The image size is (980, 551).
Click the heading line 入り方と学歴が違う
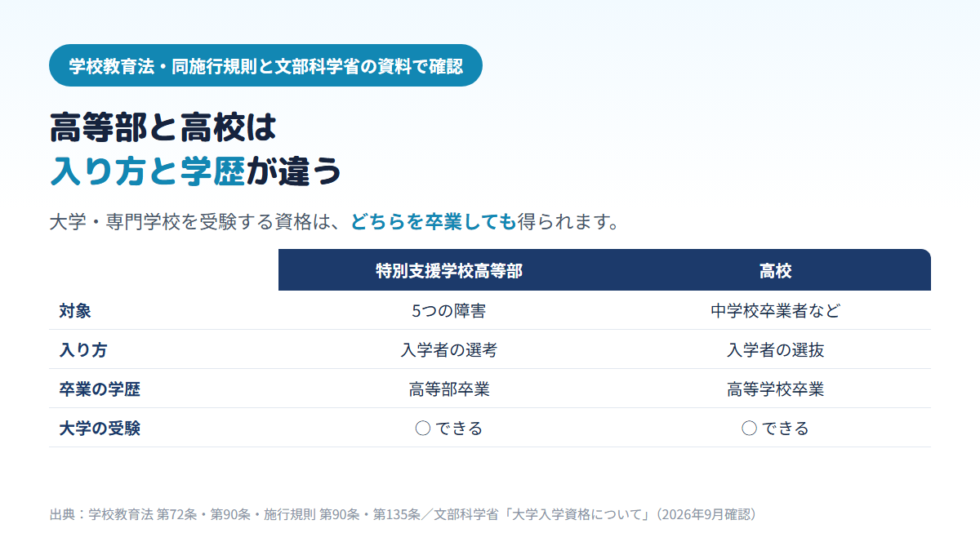(195, 171)
